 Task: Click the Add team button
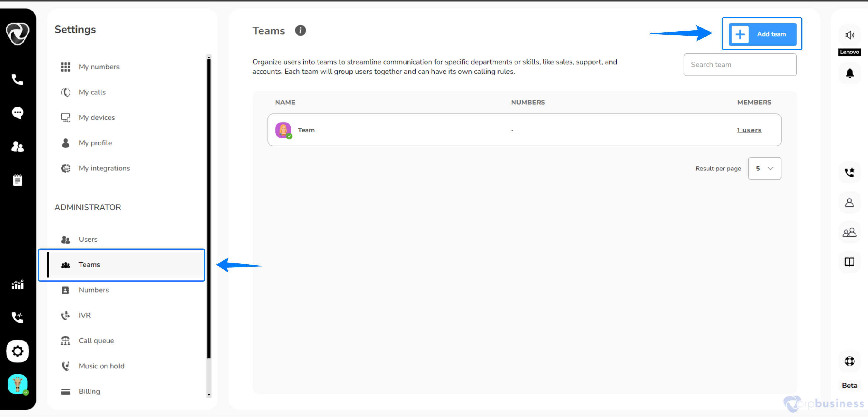763,34
